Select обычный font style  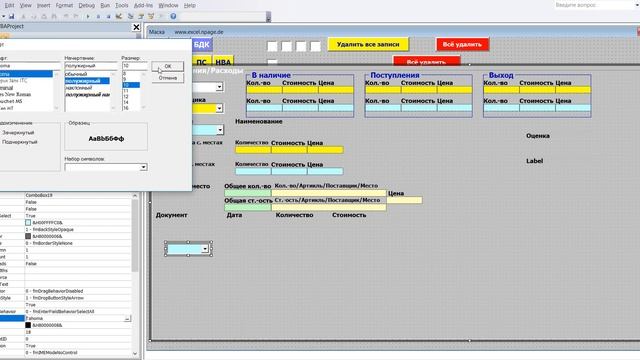tap(76, 74)
